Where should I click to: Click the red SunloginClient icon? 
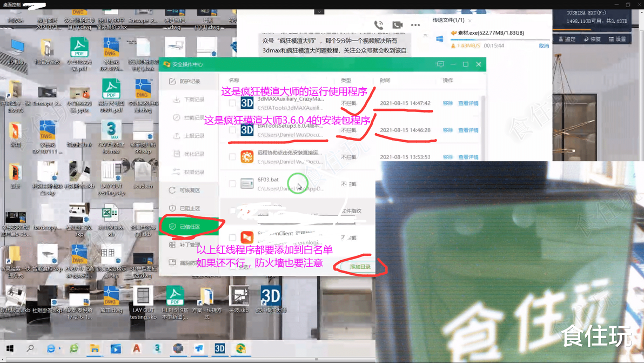(x=247, y=237)
